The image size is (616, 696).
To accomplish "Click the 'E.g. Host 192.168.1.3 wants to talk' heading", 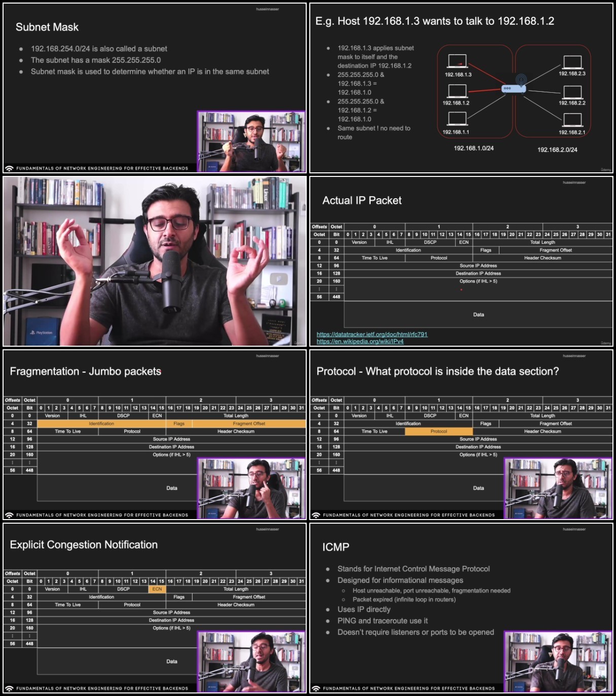I will pyautogui.click(x=434, y=21).
